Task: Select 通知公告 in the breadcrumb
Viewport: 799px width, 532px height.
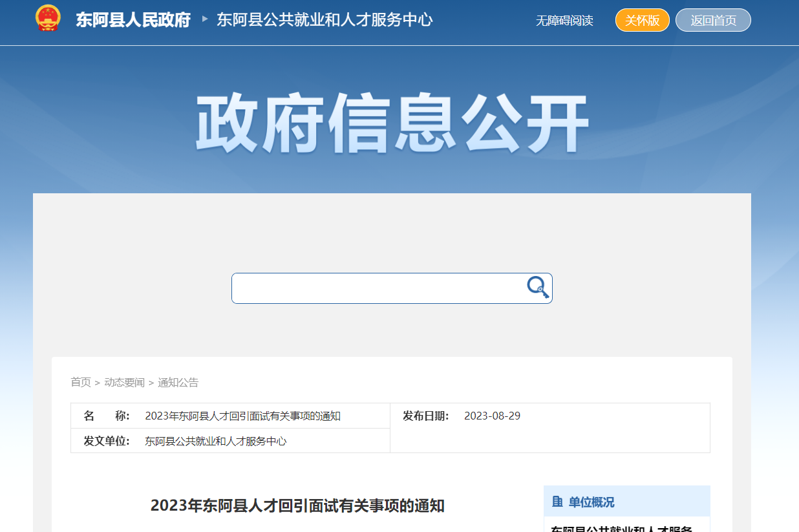Action: pos(178,383)
